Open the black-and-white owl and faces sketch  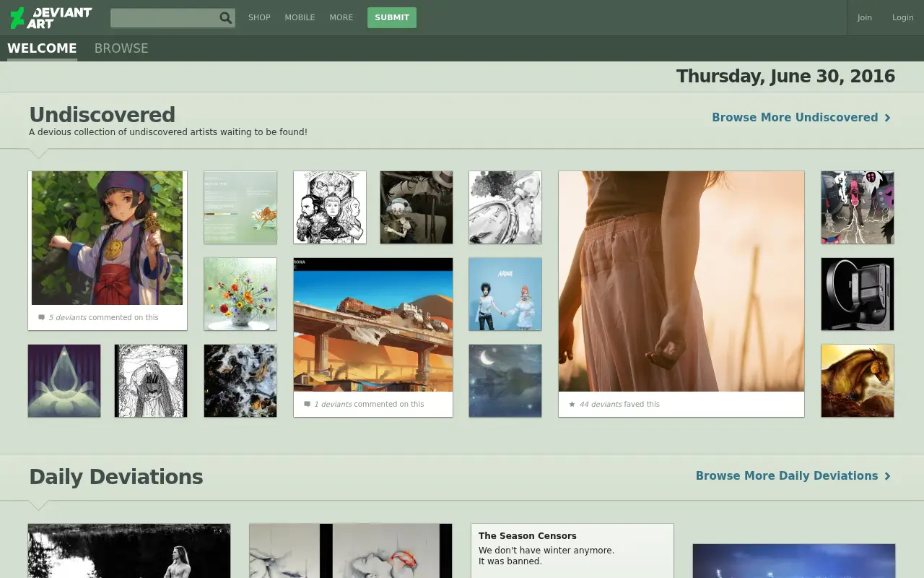pos(330,207)
